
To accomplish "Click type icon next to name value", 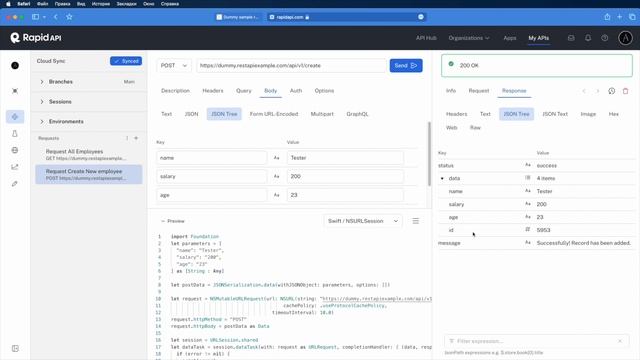I will pos(276,158).
